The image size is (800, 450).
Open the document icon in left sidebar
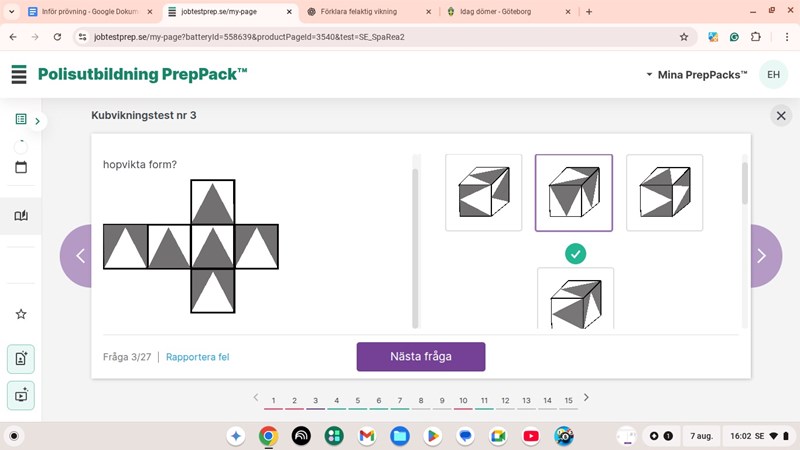[21, 358]
